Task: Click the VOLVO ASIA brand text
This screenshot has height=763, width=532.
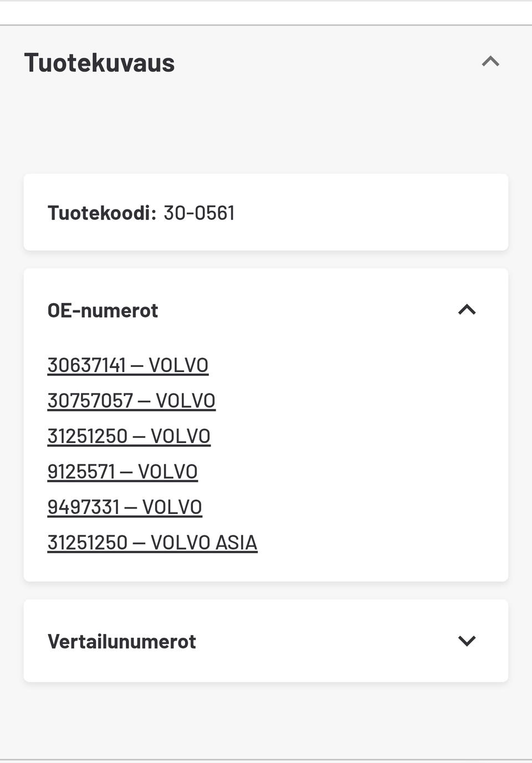Action: [204, 542]
